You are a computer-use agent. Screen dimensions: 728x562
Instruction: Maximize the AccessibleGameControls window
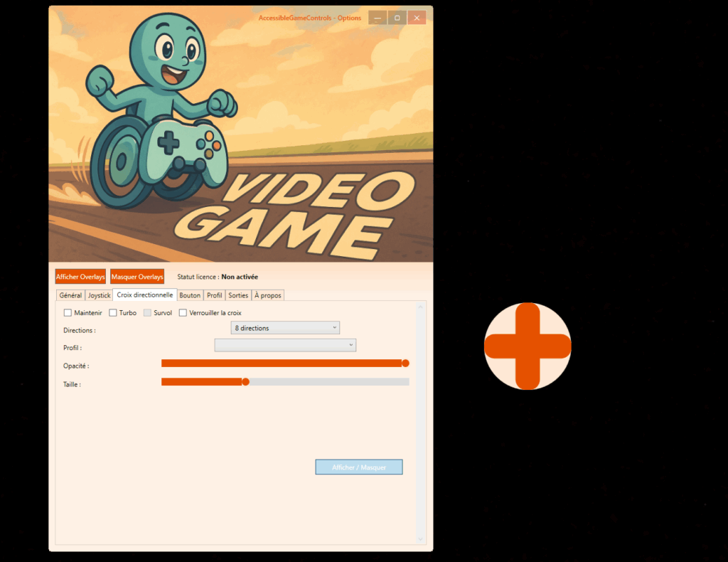click(397, 18)
